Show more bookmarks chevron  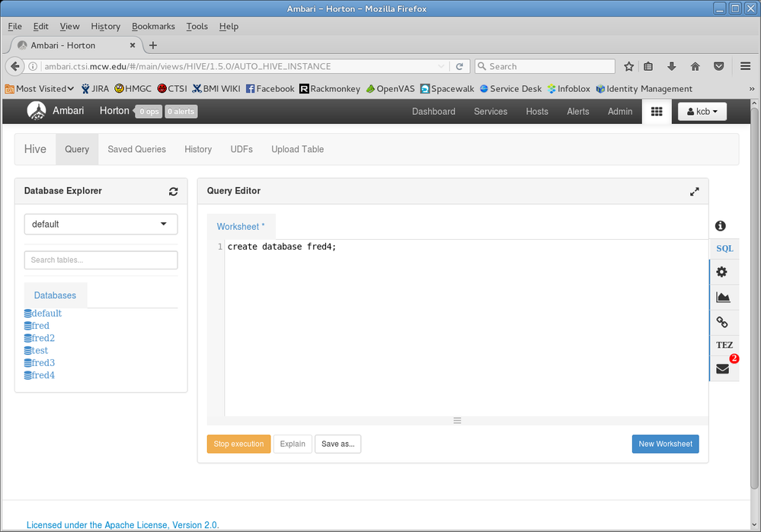(751, 89)
